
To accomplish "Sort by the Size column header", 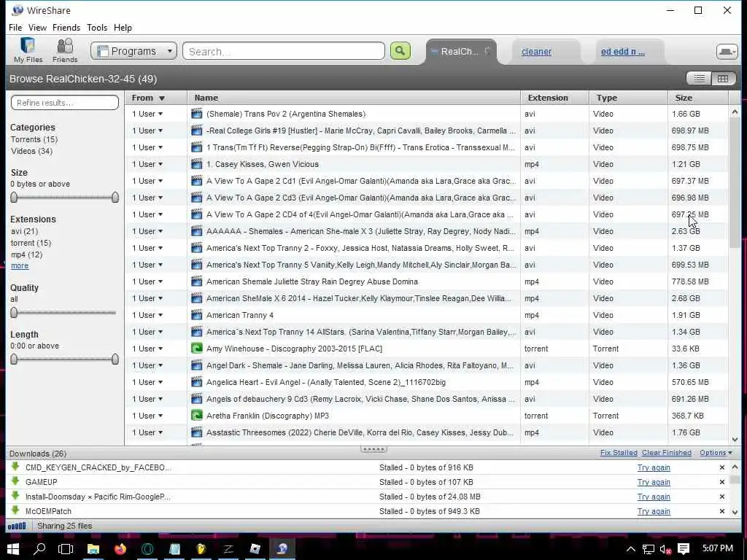I will tap(697, 98).
